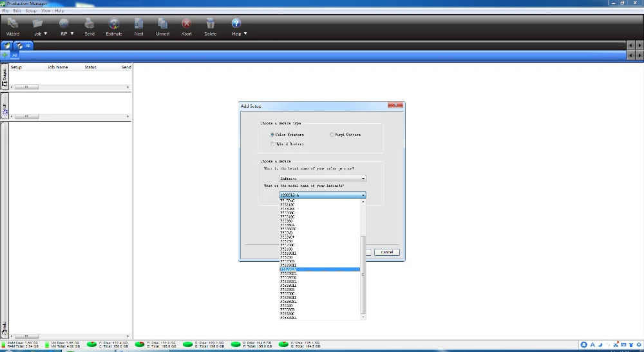
Task: Close the Add Setup dialog
Action: [395, 105]
